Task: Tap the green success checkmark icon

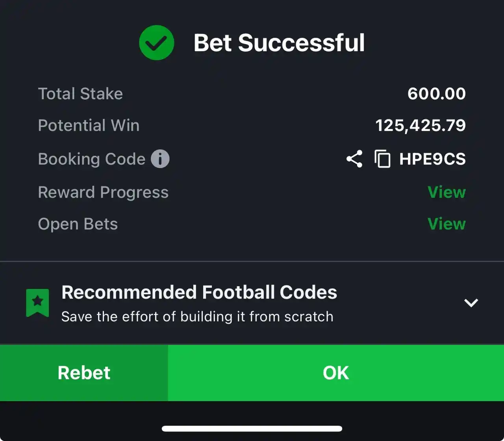Action: 157,43
